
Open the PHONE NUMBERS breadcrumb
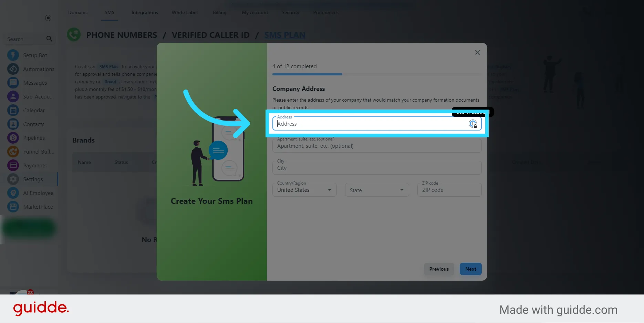(x=122, y=35)
